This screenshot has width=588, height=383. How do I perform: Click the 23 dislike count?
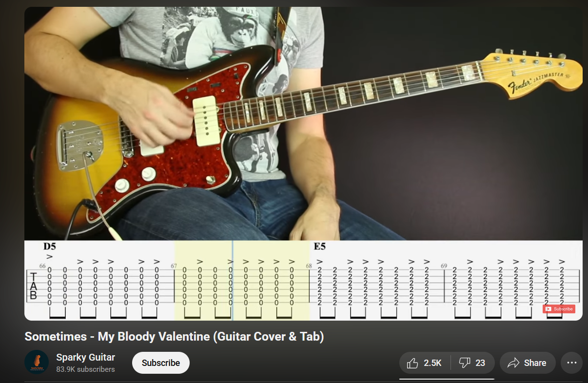[x=480, y=363]
